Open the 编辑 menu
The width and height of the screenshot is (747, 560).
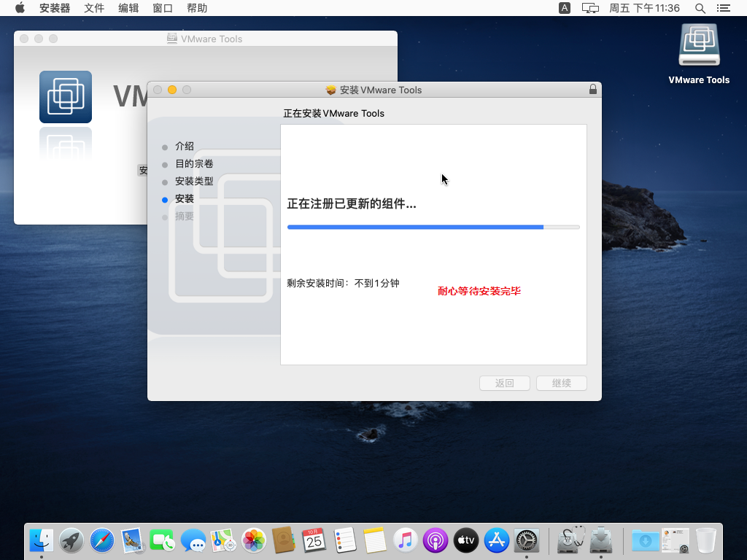pos(128,8)
